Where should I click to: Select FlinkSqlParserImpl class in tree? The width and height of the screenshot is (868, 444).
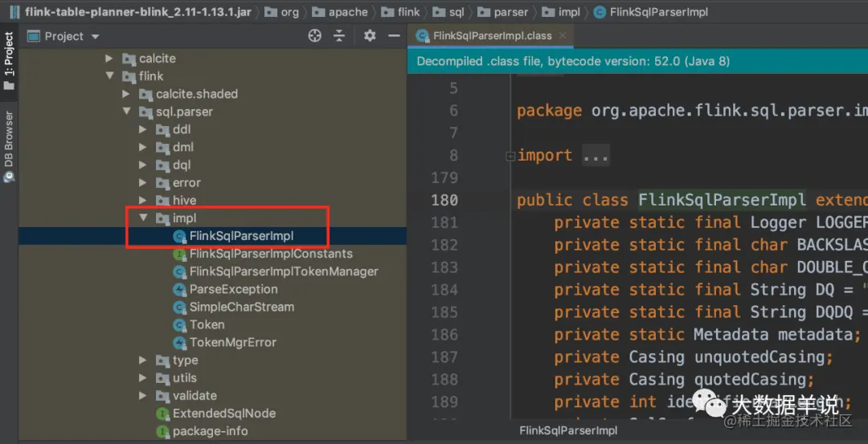[241, 236]
